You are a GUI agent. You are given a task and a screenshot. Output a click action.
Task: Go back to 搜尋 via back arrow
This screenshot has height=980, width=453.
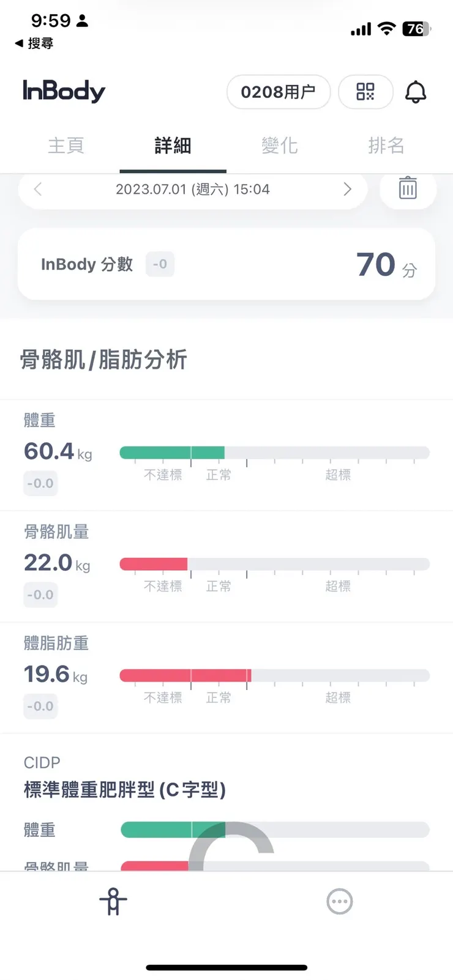34,43
